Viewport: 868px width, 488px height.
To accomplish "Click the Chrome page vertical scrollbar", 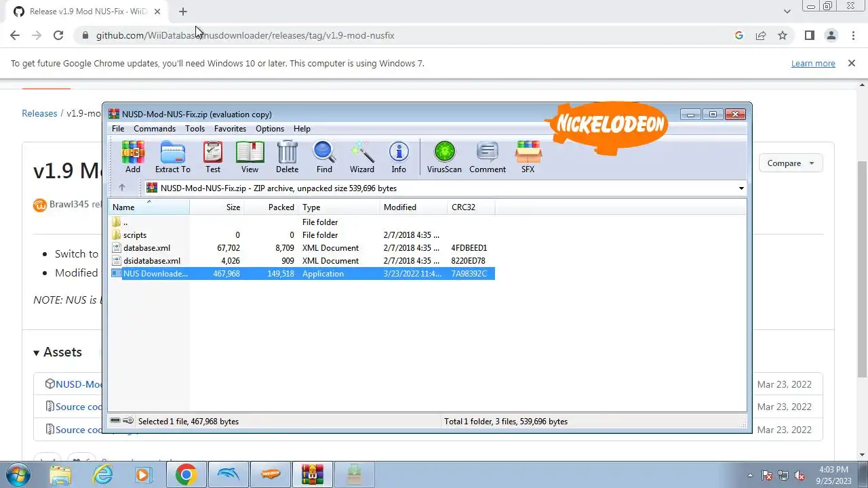I will coord(863,268).
